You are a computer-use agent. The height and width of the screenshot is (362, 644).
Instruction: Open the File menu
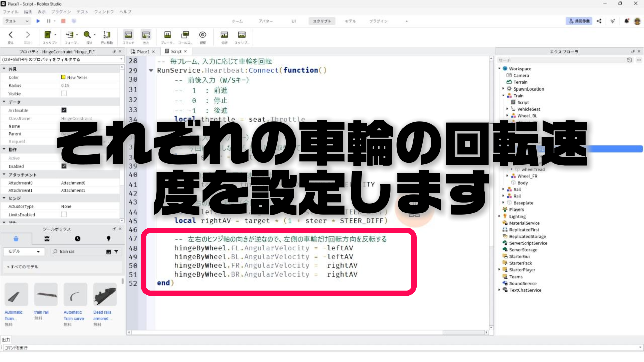tap(10, 12)
